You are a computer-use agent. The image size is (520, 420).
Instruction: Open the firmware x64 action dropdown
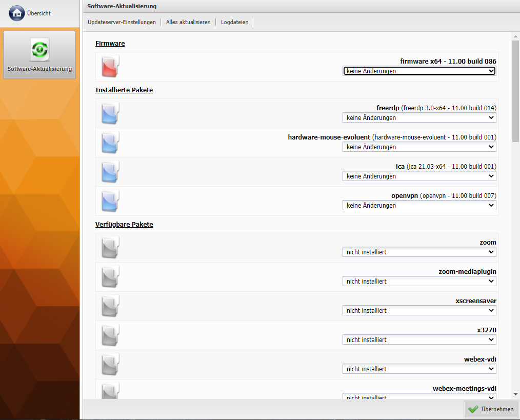419,71
